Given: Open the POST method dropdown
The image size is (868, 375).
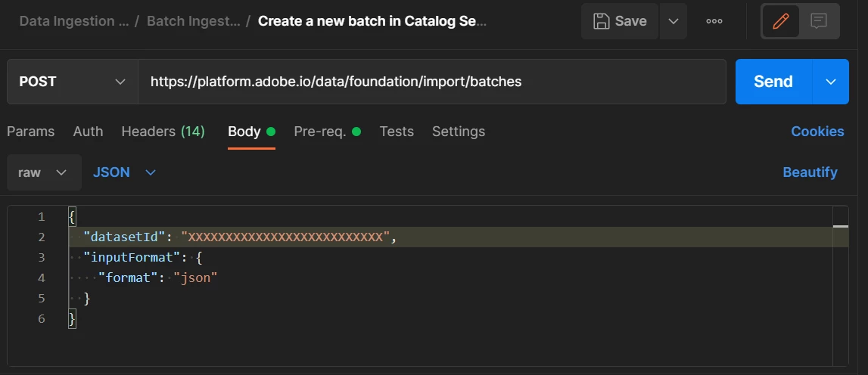Looking at the screenshot, I should (x=72, y=82).
